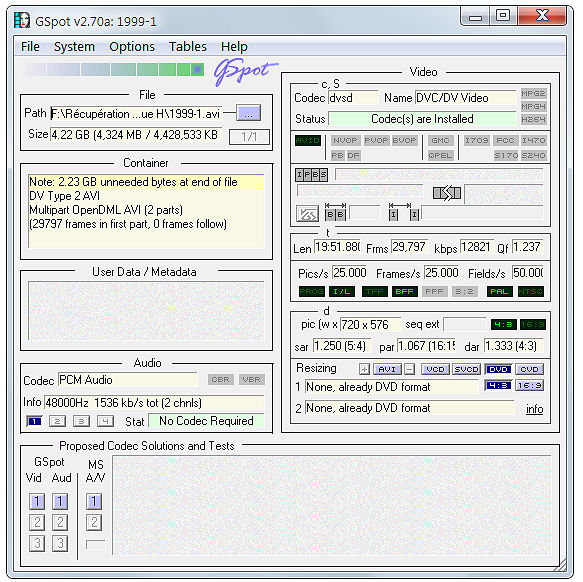
Task: Click the BFF indicator
Action: (405, 291)
